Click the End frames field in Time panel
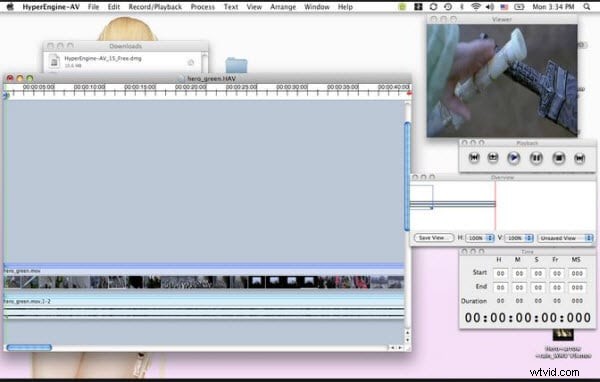 [x=557, y=287]
